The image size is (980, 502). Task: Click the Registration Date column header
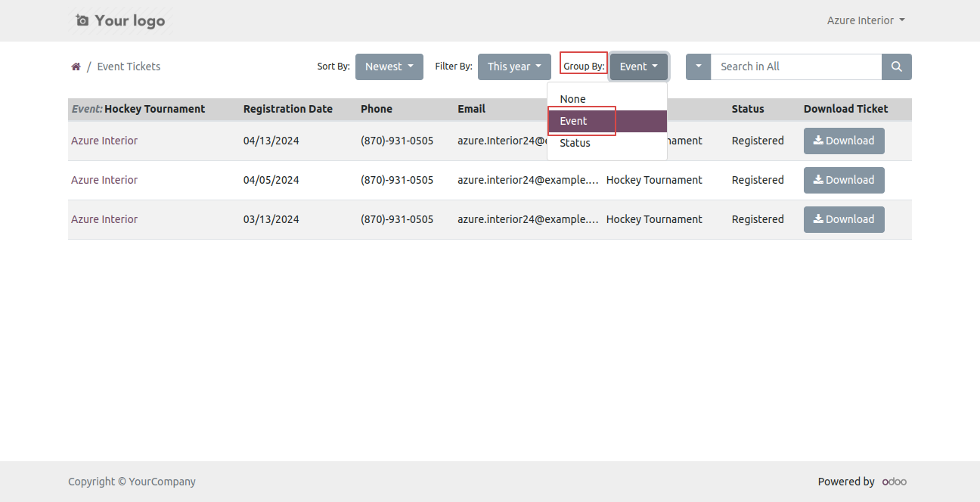288,109
